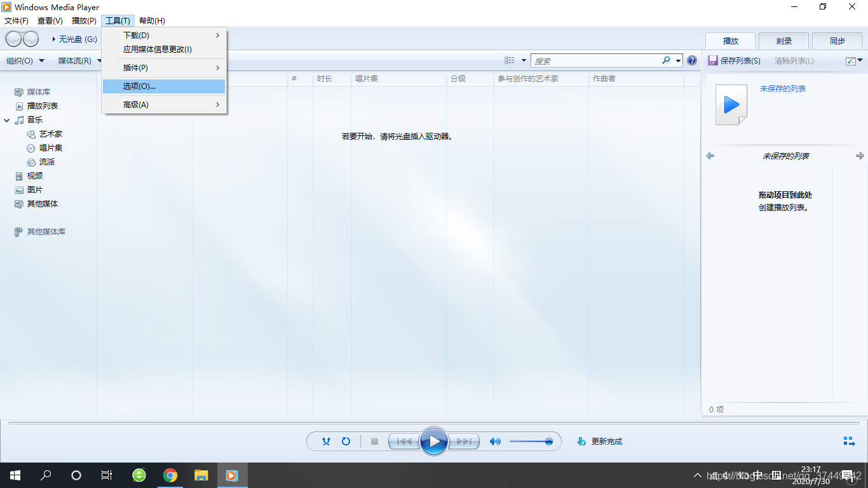Choose 应用媒体信息更改(I) menu entry
Image resolution: width=868 pixels, height=488 pixels.
tap(164, 50)
